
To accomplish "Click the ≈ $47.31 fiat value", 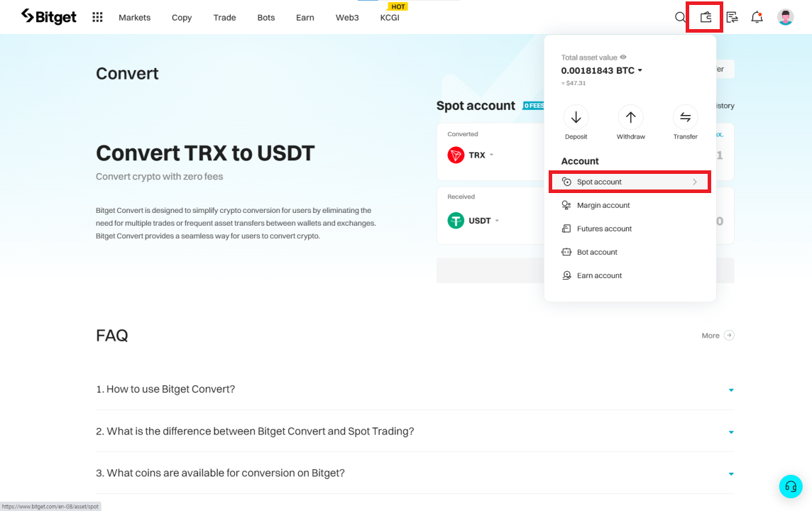I will coord(574,83).
